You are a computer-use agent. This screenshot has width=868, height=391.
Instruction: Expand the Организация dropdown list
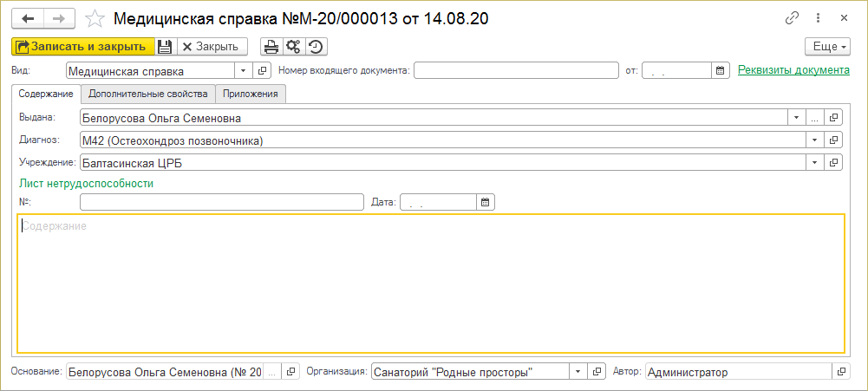(x=578, y=372)
